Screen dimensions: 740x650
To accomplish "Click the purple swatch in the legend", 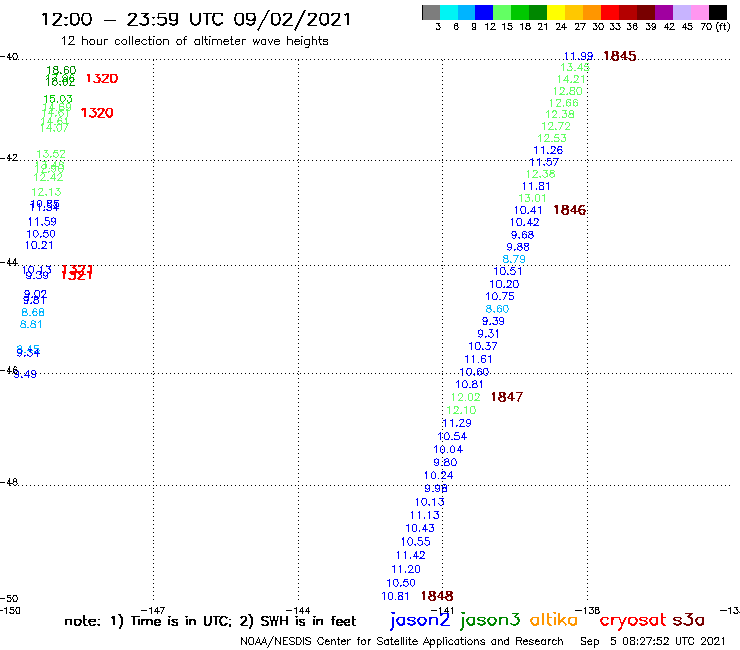I will pos(664,12).
